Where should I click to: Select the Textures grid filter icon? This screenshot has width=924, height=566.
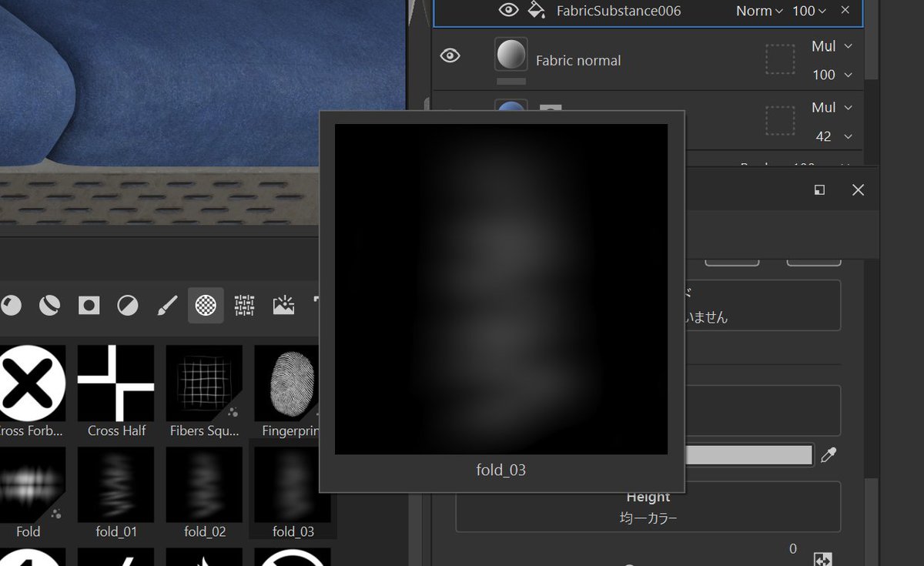(x=245, y=306)
